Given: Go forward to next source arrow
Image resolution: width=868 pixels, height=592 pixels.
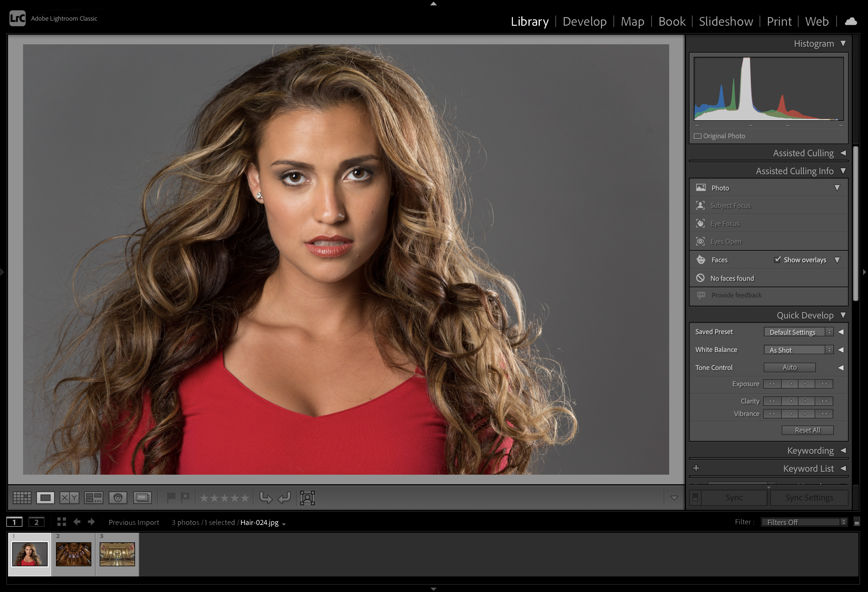Looking at the screenshot, I should coord(91,522).
